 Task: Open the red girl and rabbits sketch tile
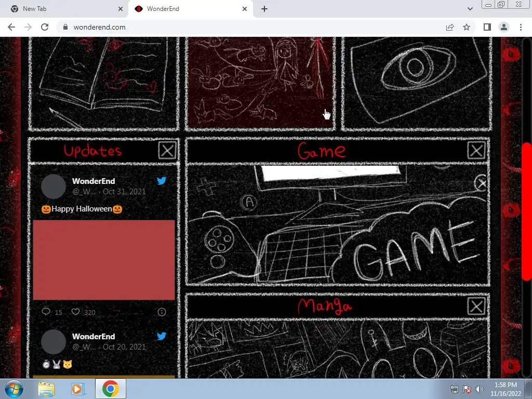(x=260, y=83)
